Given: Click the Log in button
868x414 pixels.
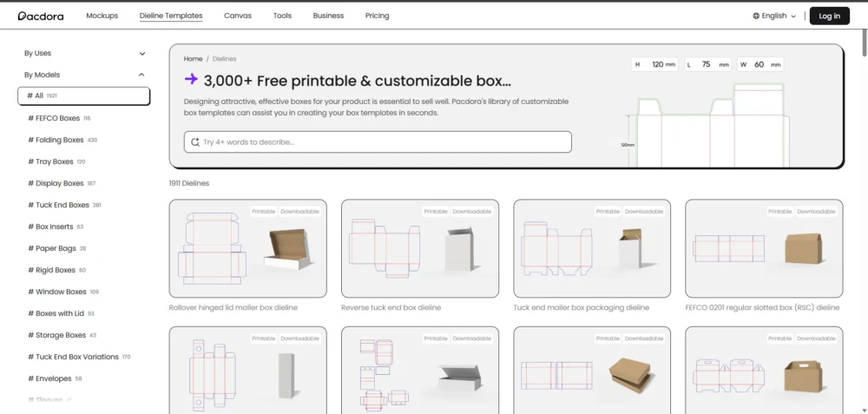Looking at the screenshot, I should [829, 16].
